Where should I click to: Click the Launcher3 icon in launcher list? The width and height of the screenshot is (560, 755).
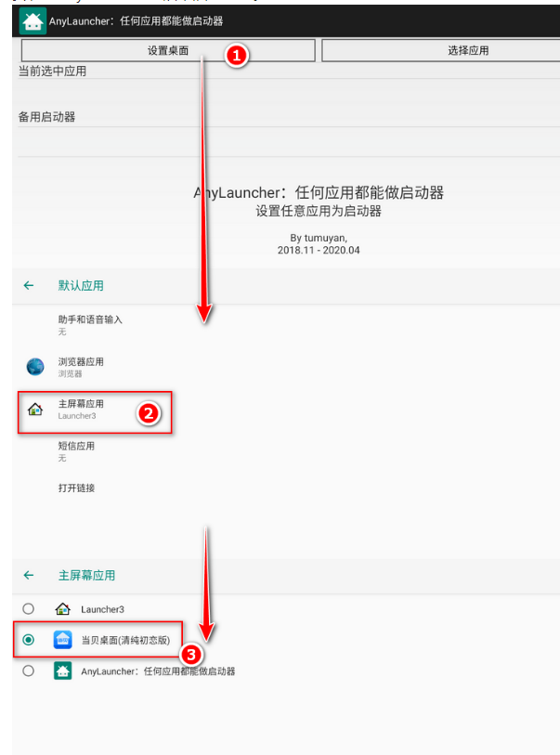click(x=62, y=609)
